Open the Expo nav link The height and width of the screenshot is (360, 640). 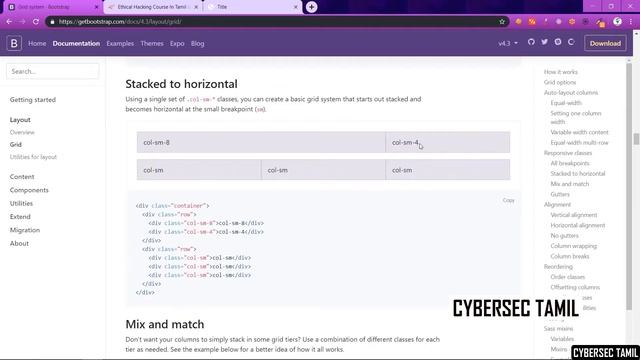pos(177,43)
